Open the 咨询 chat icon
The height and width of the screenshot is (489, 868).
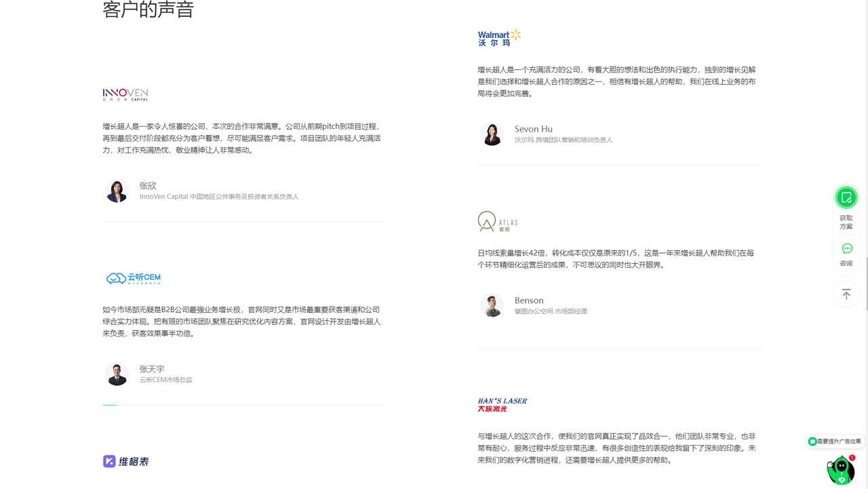pyautogui.click(x=846, y=249)
